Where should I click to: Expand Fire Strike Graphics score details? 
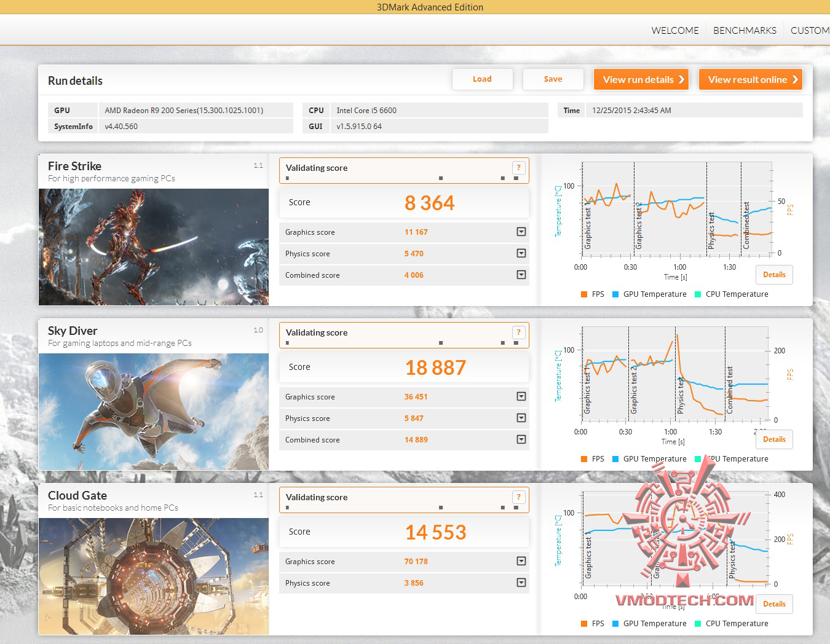click(521, 232)
